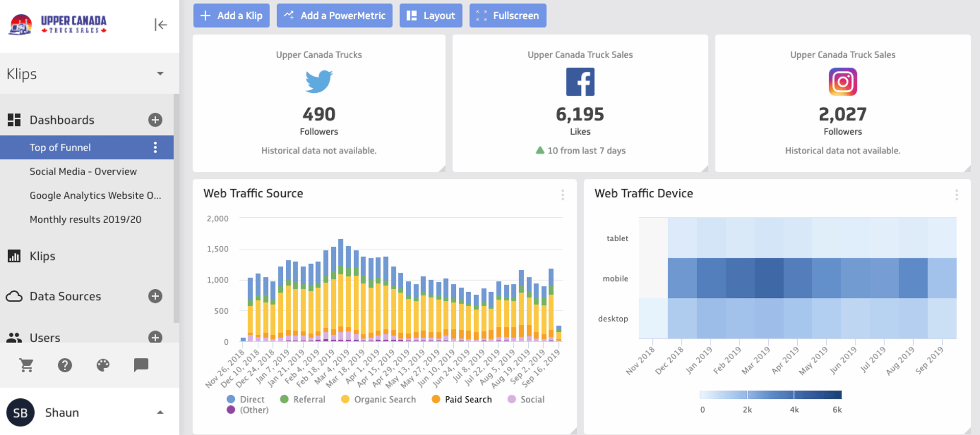
Task: Add a new data source with plus icon
Action: click(155, 296)
